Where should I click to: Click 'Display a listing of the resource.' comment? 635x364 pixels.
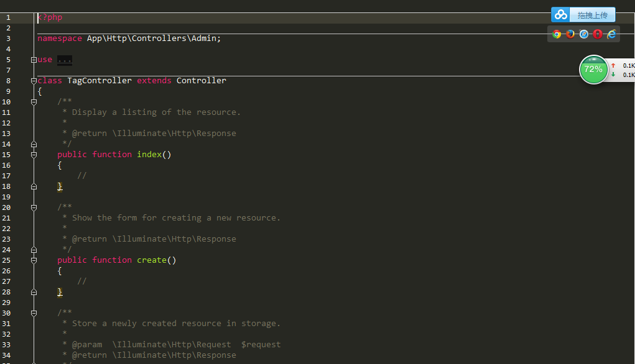[156, 112]
